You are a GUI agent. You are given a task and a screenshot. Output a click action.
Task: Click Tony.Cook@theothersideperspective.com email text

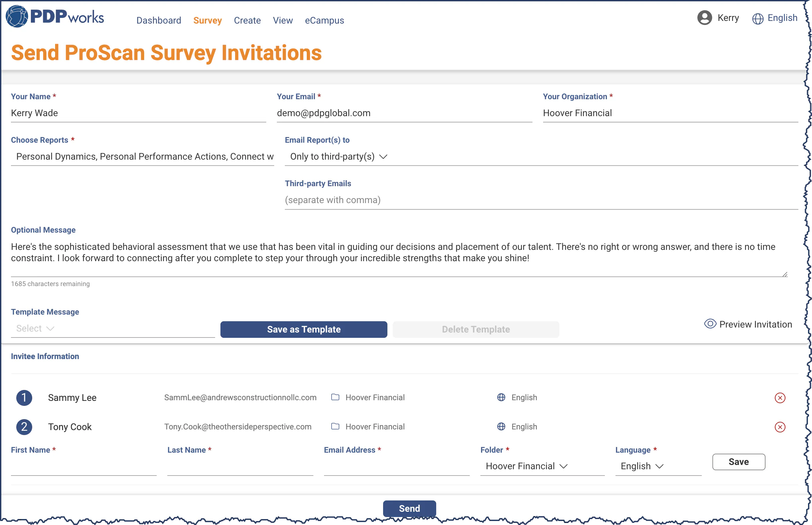(238, 426)
